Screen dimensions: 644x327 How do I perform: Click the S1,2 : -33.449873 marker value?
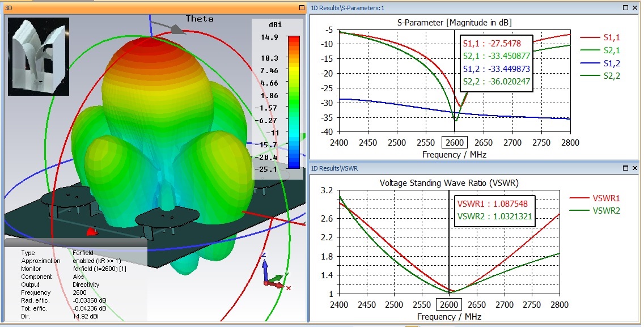coord(497,69)
